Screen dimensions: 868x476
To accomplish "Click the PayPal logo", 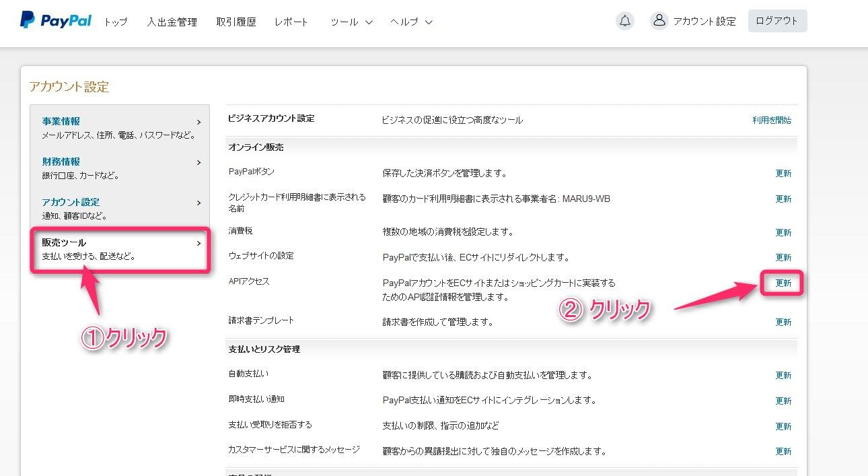I will pyautogui.click(x=57, y=21).
